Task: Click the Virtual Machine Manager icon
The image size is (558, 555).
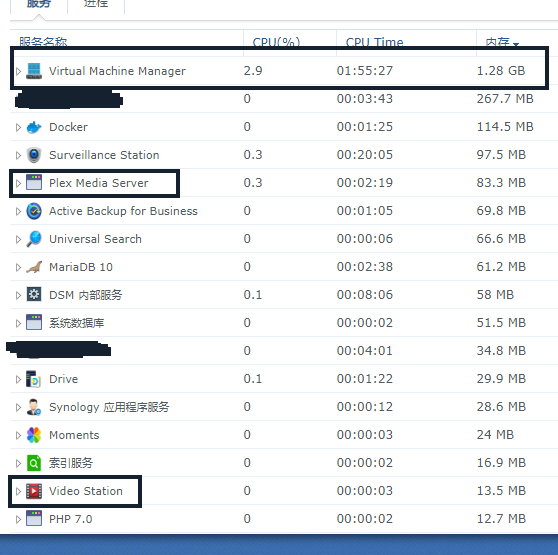Action: coord(34,71)
